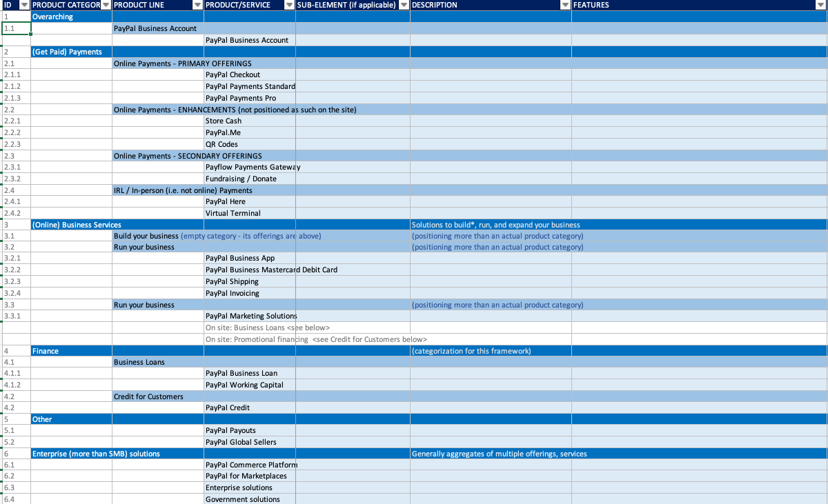This screenshot has height=504, width=828.
Task: Click the 'Virtual Terminal' cell
Action: point(250,213)
